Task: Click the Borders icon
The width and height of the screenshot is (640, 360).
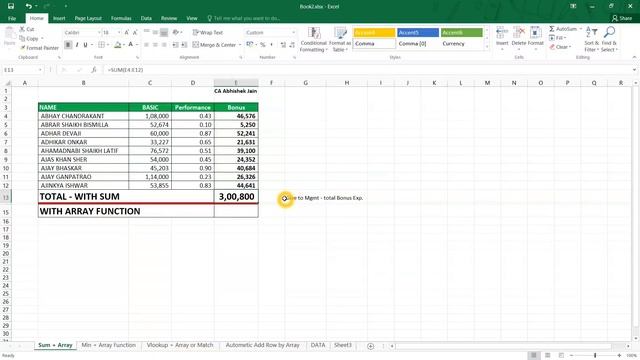Action: pyautogui.click(x=101, y=44)
